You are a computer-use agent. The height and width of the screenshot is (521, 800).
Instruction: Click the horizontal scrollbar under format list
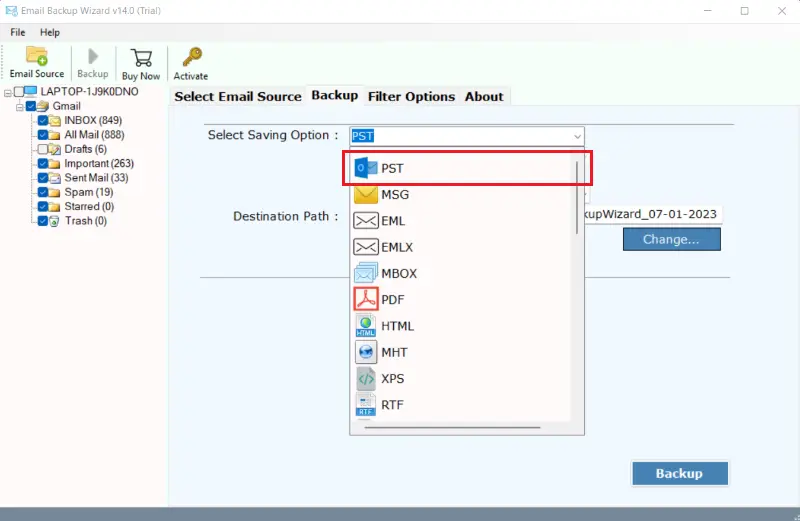pos(453,428)
